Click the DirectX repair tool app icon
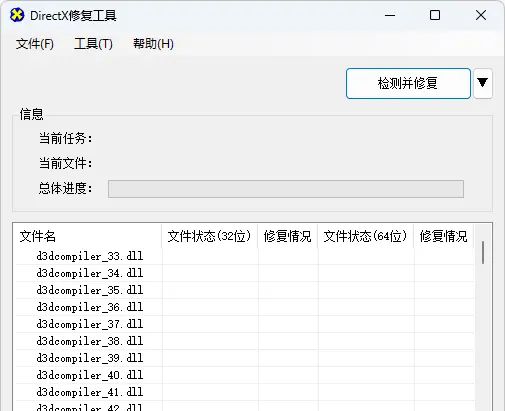Image resolution: width=505 pixels, height=411 pixels. click(x=17, y=15)
